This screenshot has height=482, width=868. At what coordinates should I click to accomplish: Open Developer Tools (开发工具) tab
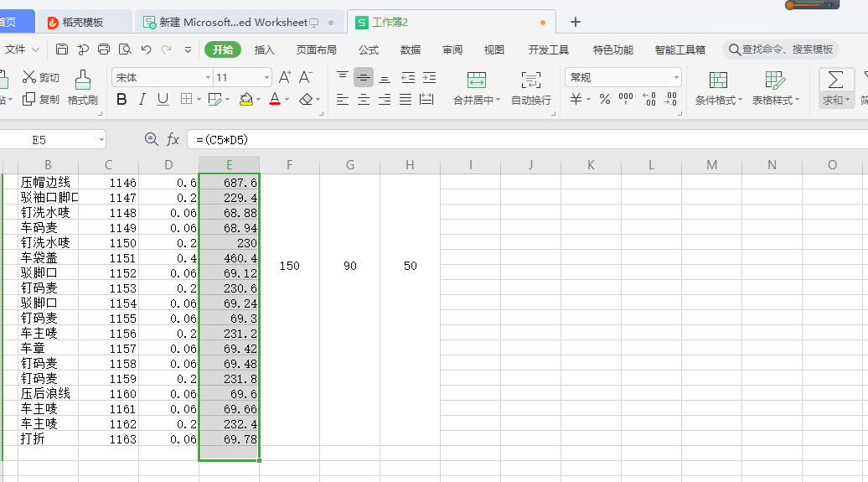coord(548,49)
